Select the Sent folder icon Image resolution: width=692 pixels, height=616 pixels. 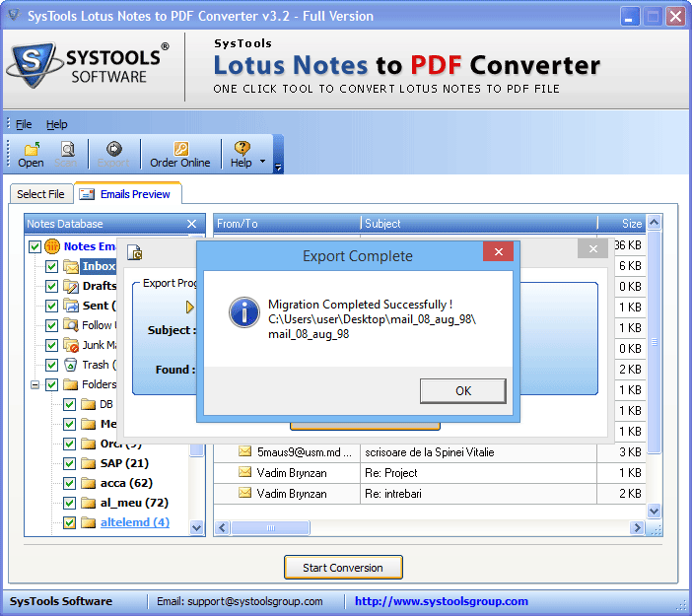coord(71,306)
